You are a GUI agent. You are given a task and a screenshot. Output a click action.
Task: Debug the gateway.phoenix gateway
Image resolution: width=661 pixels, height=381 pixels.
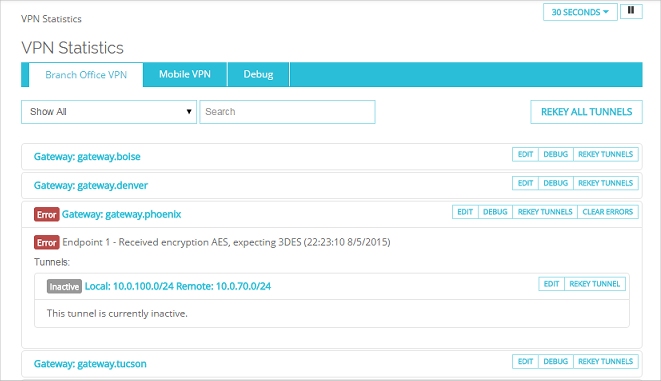[x=495, y=212]
